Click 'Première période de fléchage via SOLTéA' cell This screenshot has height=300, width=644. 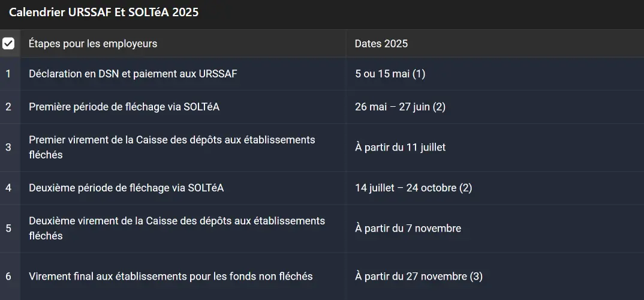pyautogui.click(x=124, y=107)
